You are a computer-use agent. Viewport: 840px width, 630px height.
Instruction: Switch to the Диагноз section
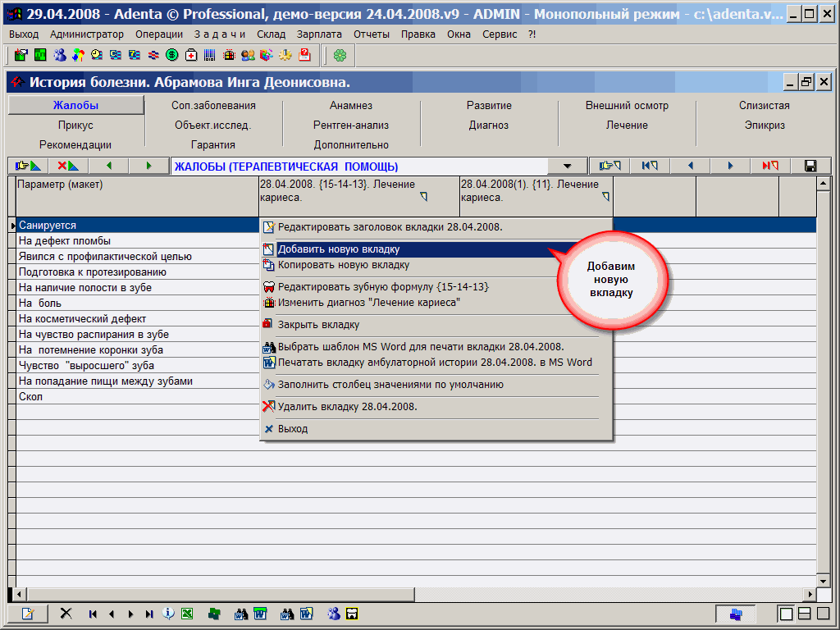tap(489, 126)
